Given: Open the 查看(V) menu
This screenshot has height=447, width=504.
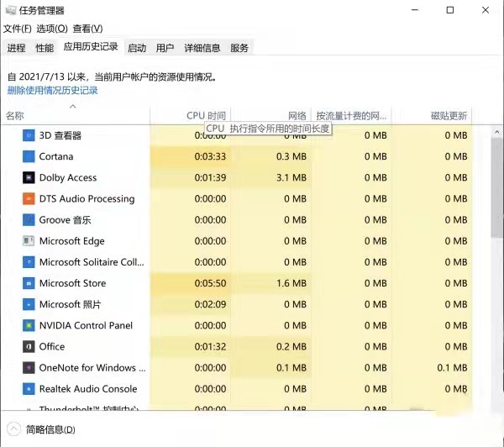Looking at the screenshot, I should tap(87, 29).
